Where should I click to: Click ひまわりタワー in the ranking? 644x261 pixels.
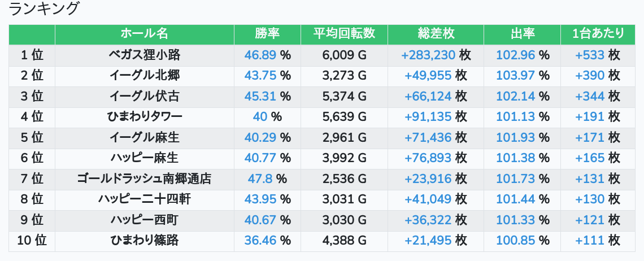coord(145,117)
